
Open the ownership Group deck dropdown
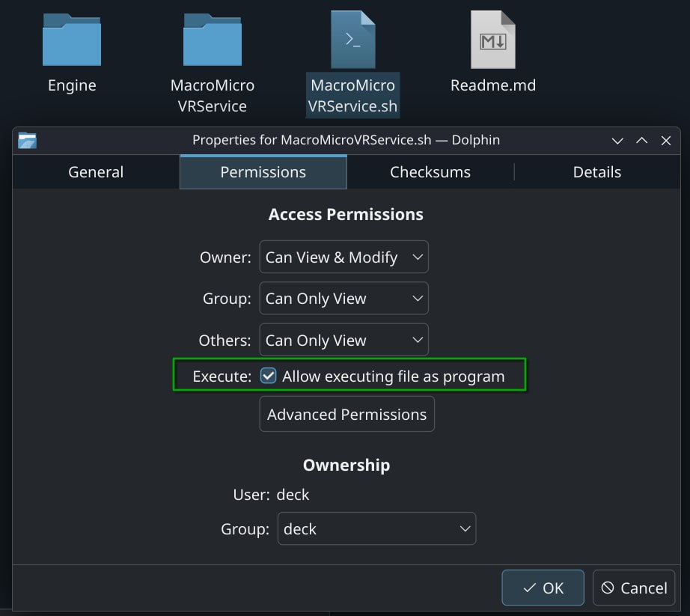tap(376, 528)
